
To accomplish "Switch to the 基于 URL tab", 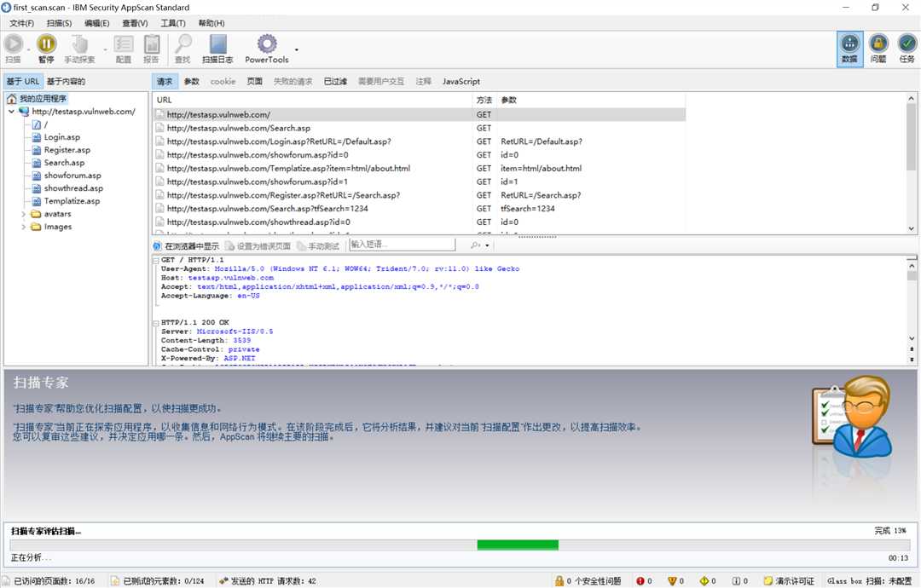I will (23, 82).
